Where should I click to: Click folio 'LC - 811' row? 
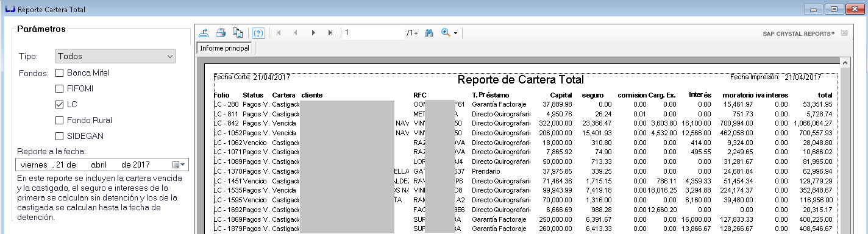pyautogui.click(x=226, y=114)
